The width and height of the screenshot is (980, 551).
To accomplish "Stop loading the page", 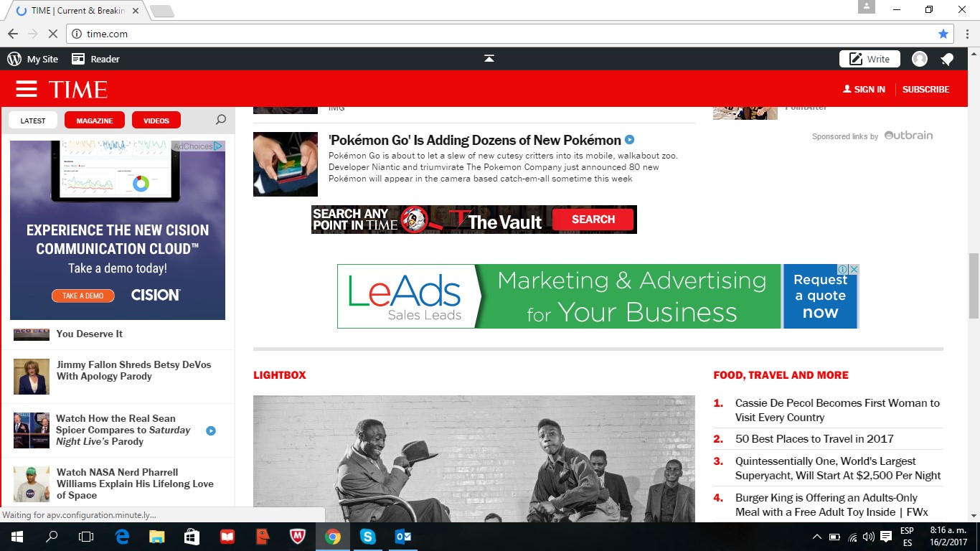I will tap(53, 34).
